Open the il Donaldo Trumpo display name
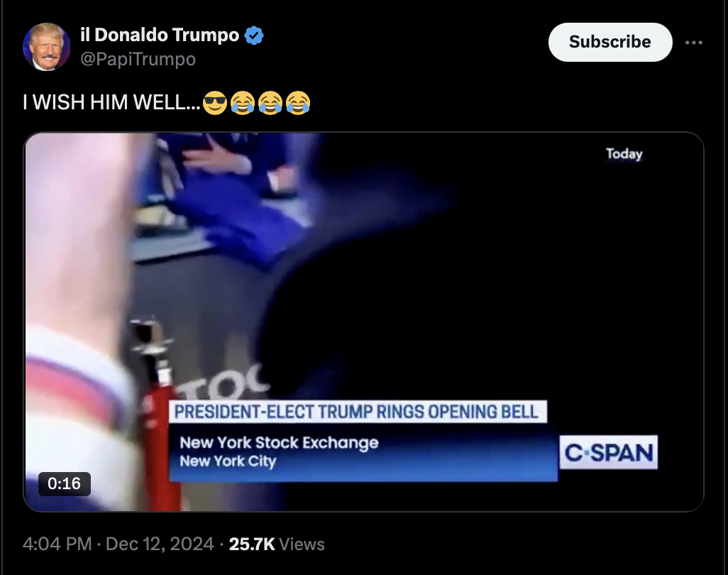This screenshot has width=728, height=575. pos(160,35)
